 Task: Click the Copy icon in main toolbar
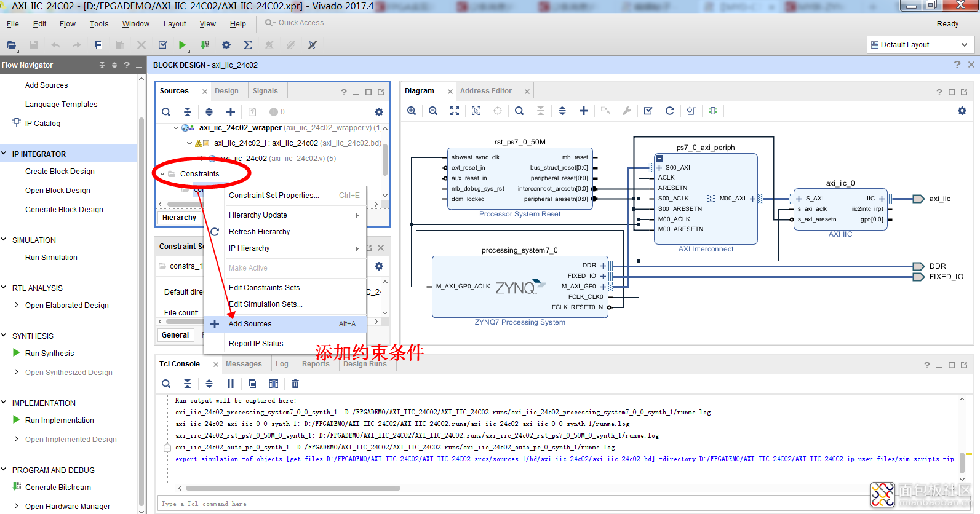[98, 45]
